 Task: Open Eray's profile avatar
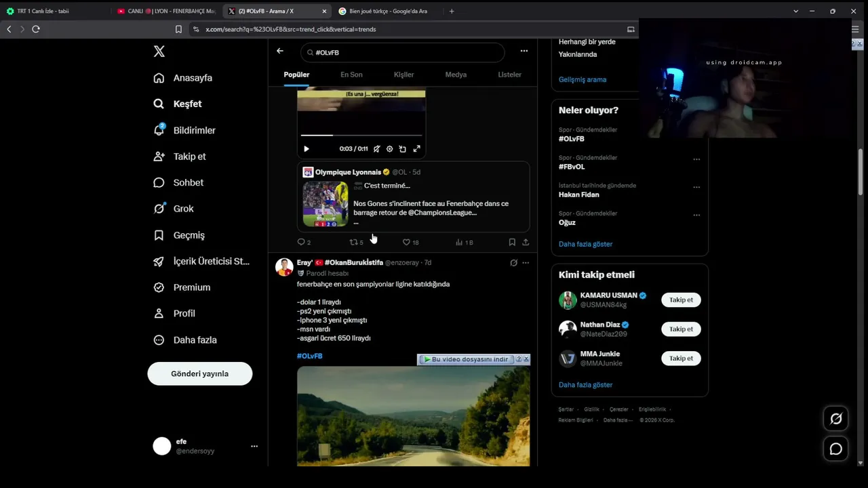coord(284,267)
